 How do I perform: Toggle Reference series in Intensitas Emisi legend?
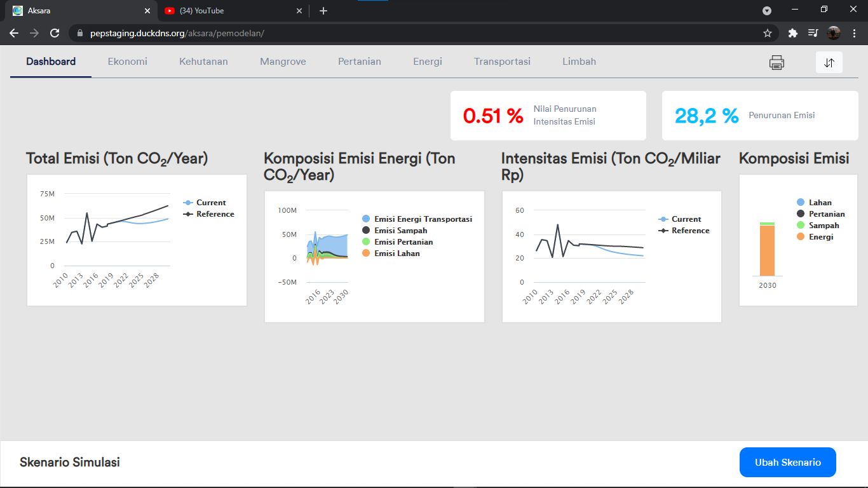pos(684,231)
